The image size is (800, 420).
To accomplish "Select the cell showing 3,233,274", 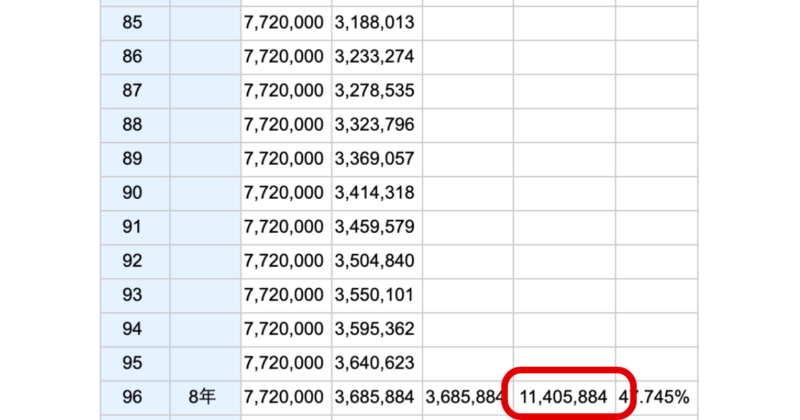I will (x=374, y=56).
